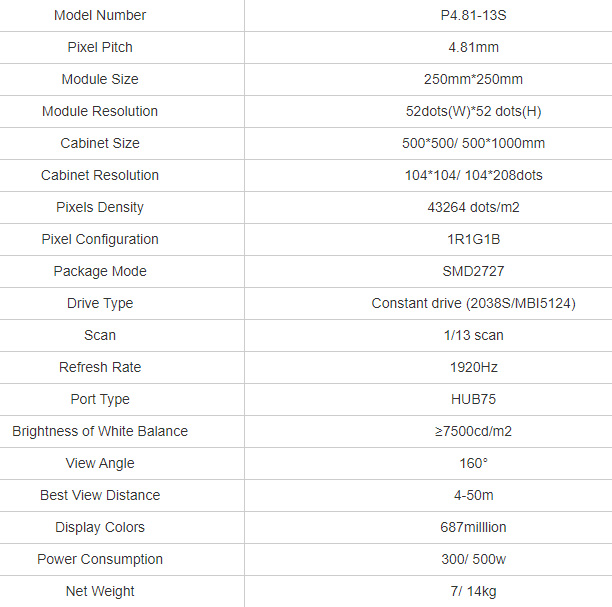Click the HUB75 port type value
The height and width of the screenshot is (607, 612).
pyautogui.click(x=473, y=399)
